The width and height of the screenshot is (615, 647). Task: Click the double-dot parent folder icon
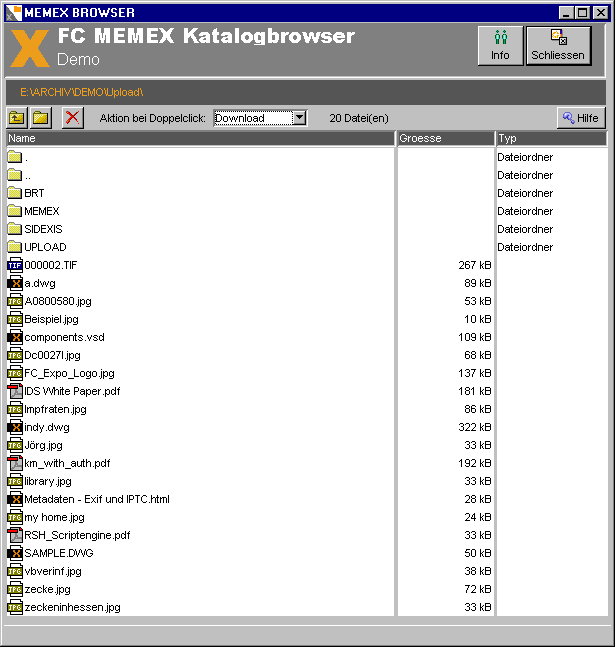click(x=15, y=175)
